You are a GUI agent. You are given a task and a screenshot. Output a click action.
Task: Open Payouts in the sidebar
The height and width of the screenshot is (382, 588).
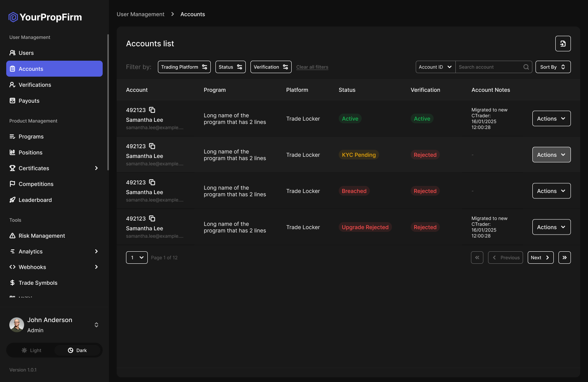29,101
